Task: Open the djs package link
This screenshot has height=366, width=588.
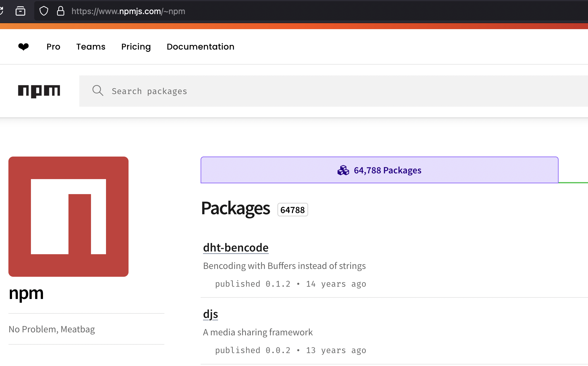Action: 211,314
